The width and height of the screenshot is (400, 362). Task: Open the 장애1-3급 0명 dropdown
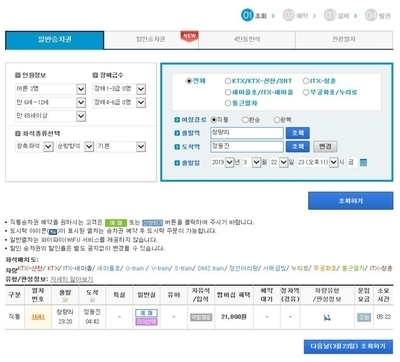tap(119, 89)
